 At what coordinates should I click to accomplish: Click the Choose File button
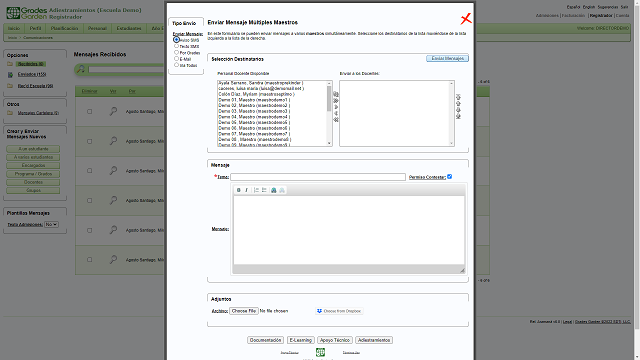click(x=244, y=311)
